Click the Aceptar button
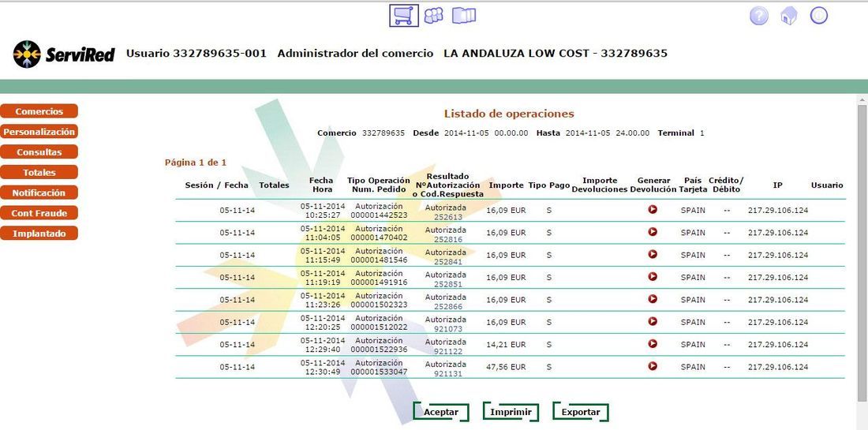 [x=441, y=412]
